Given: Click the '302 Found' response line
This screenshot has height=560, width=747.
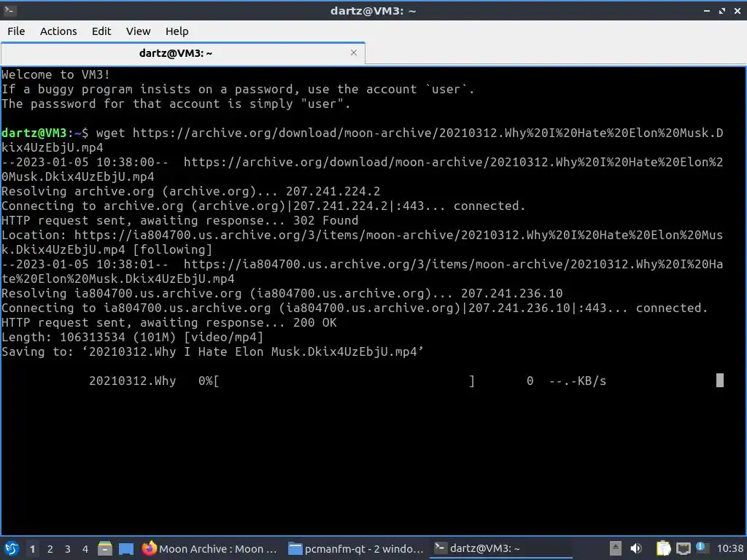Looking at the screenshot, I should (x=180, y=220).
